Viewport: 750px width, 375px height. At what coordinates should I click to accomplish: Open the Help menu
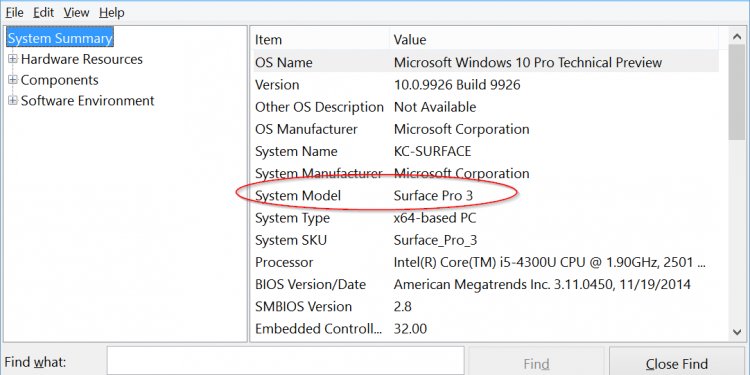(112, 12)
